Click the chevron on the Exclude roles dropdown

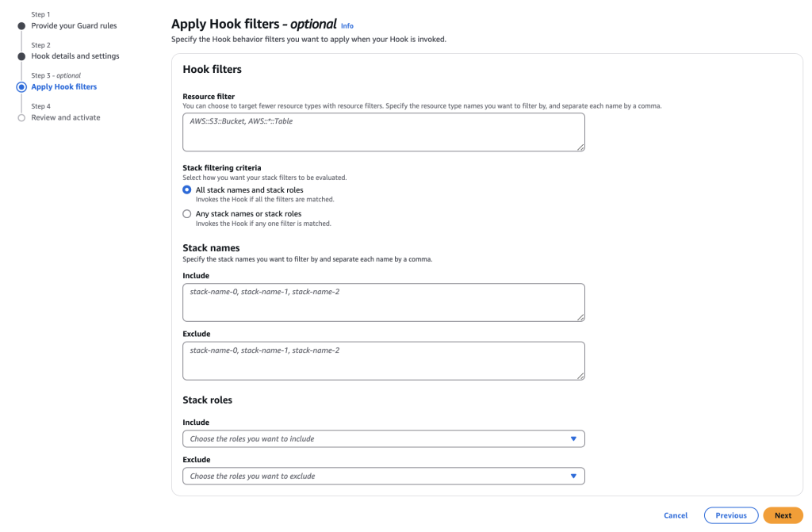pos(573,476)
